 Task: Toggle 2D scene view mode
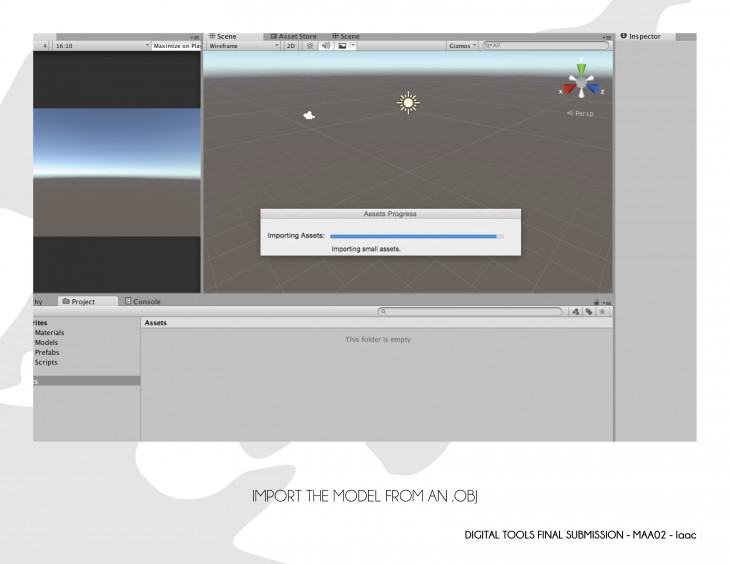point(291,45)
